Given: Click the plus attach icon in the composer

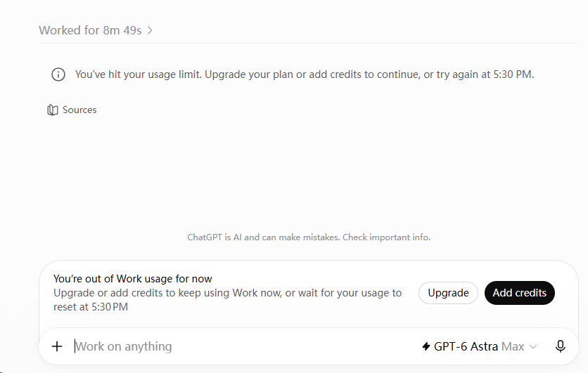Looking at the screenshot, I should [57, 346].
